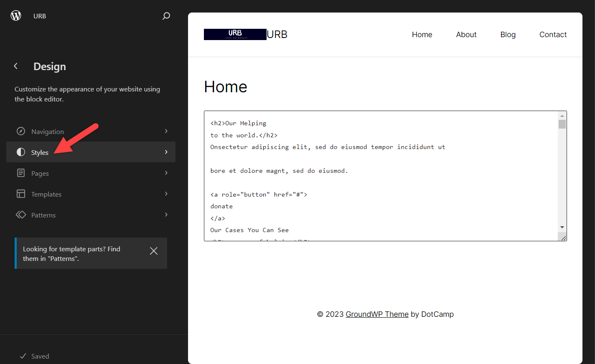This screenshot has width=595, height=364.
Task: Click the Saved checkmark icon
Action: coord(23,356)
